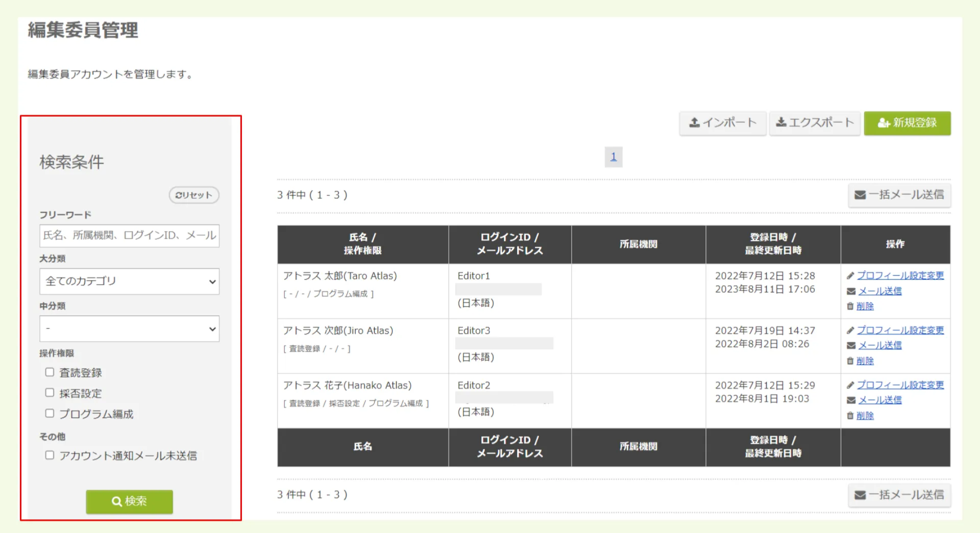The height and width of the screenshot is (533, 980).
Task: Click the refresh icon on the リセット button
Action: coord(178,195)
